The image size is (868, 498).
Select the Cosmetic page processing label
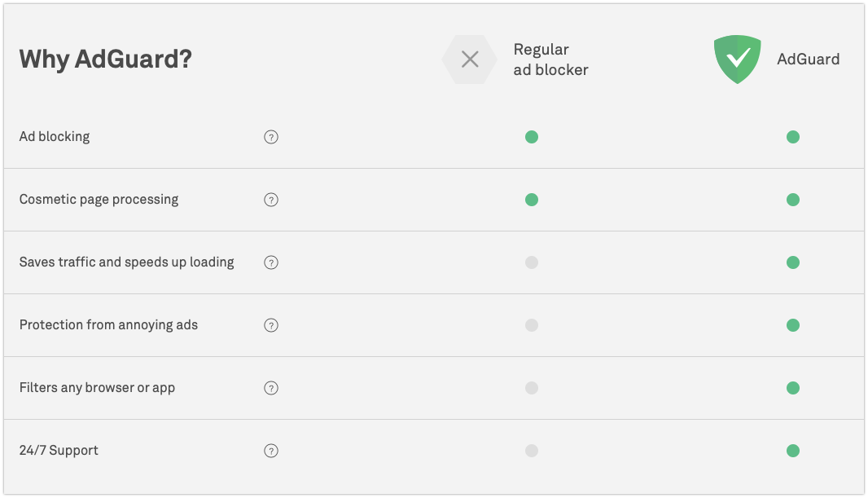pyautogui.click(x=99, y=200)
